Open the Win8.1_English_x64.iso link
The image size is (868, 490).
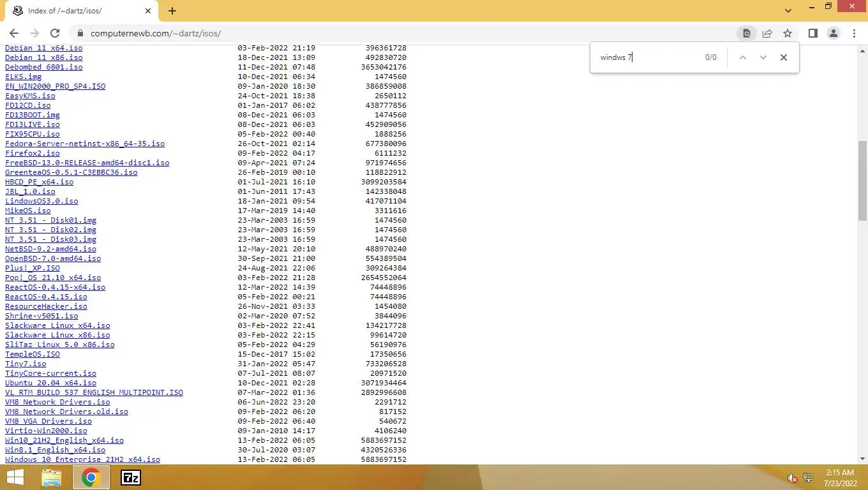pyautogui.click(x=55, y=450)
